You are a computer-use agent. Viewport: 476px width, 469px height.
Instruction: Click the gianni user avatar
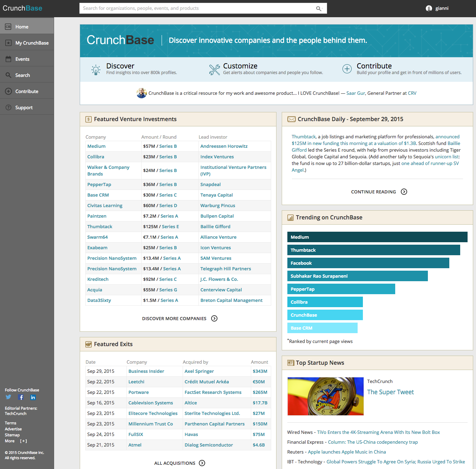[x=429, y=8]
